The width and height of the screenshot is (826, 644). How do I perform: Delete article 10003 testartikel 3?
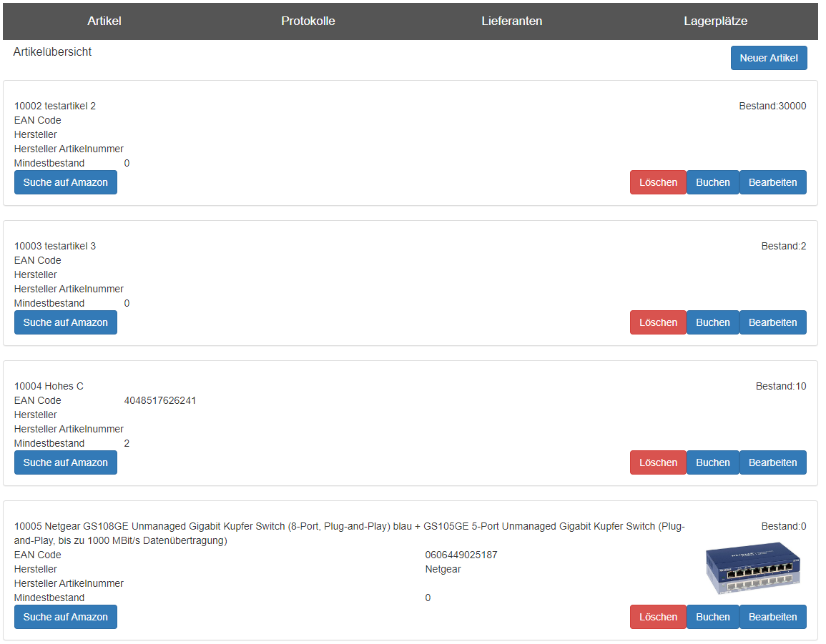(x=658, y=322)
